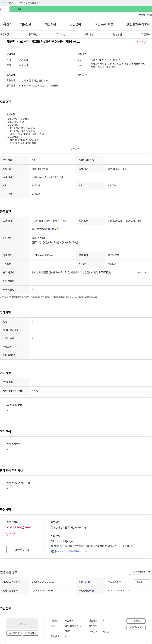Viewport: 152px width, 644px height.
Task: Open the 출산휴가·육아휴직 menu
Action: (x=138, y=24)
